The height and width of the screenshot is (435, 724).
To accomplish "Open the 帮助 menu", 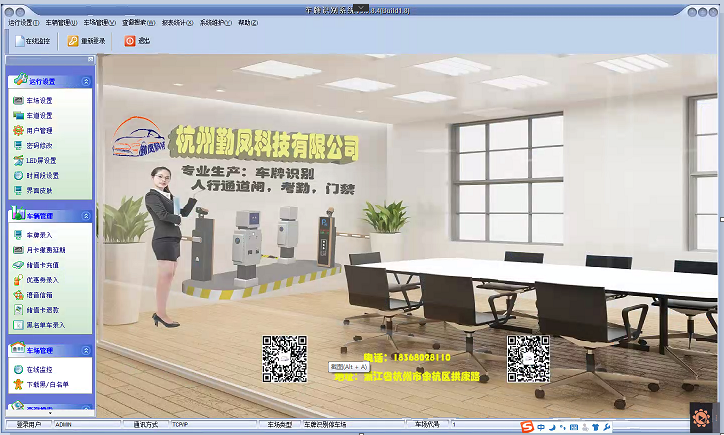I will [248, 22].
